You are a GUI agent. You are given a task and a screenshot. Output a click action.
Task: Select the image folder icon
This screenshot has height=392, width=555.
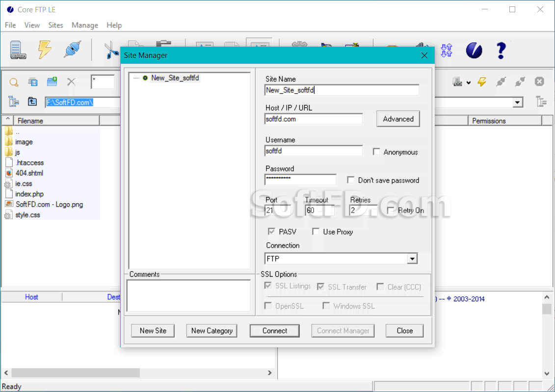pos(9,142)
